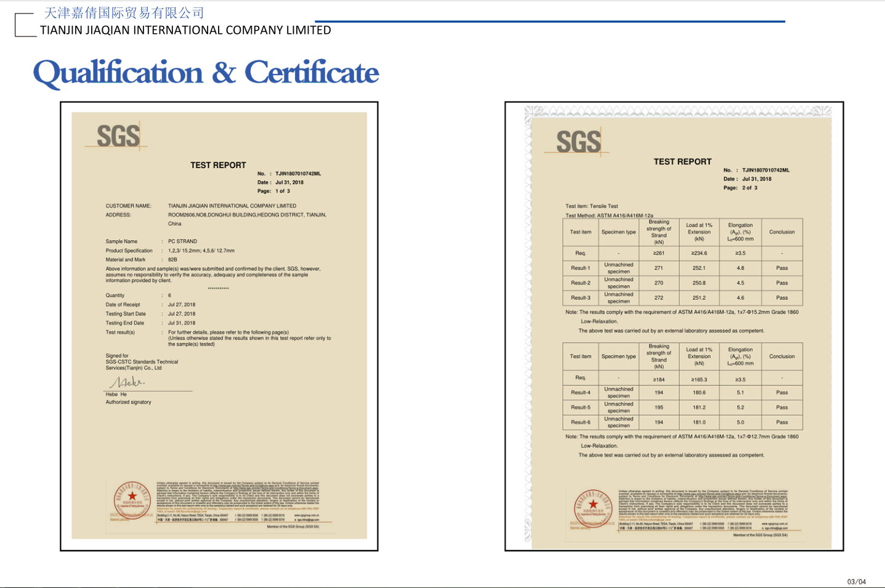Click the handwritten signature above Hebe He
The height and width of the screenshot is (588, 885).
click(x=126, y=382)
